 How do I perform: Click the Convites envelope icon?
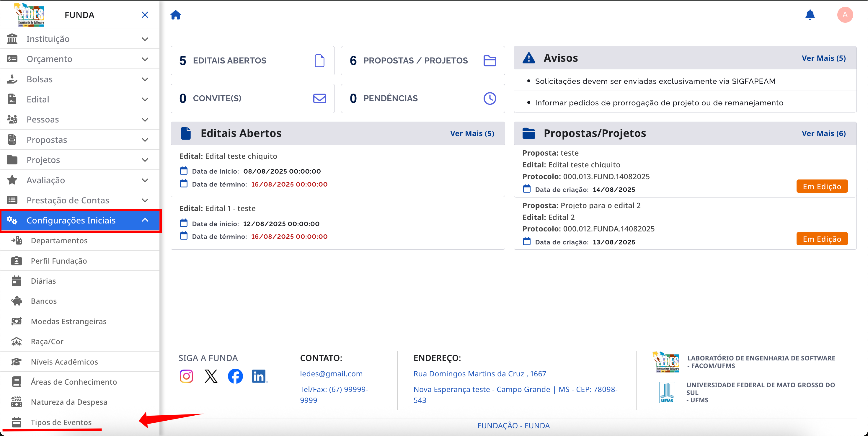click(319, 98)
